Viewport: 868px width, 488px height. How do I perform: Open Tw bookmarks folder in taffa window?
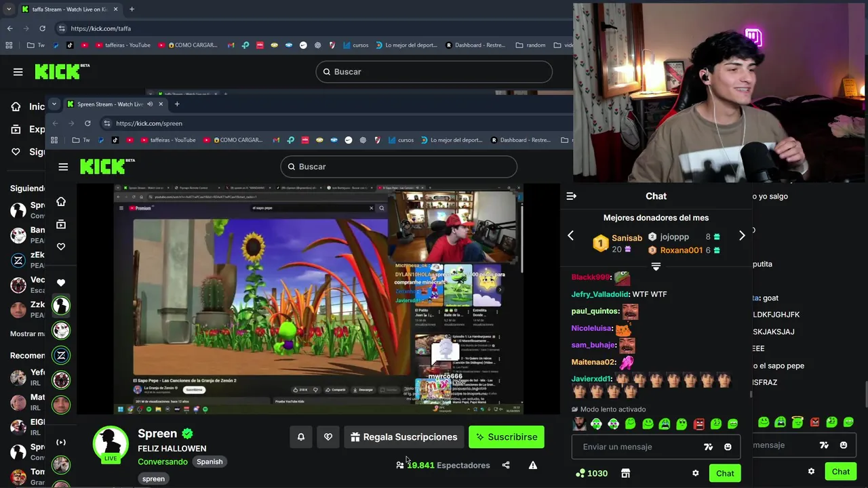(35, 45)
